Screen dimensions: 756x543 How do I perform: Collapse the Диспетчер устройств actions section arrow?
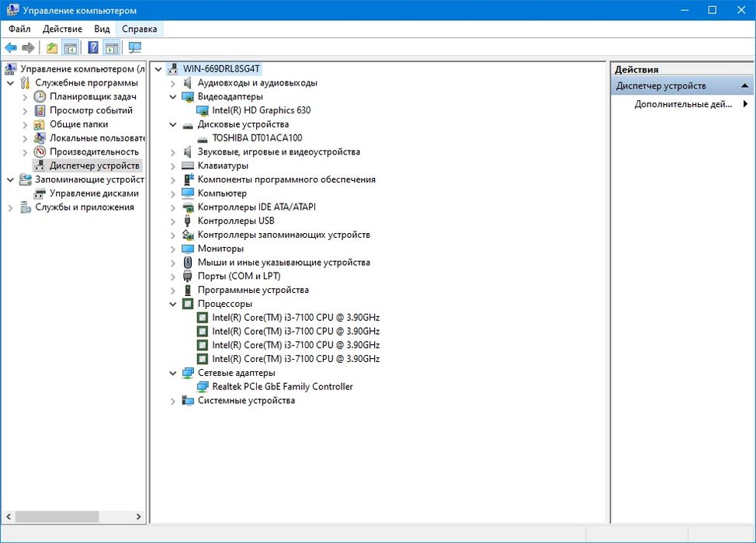(x=744, y=86)
